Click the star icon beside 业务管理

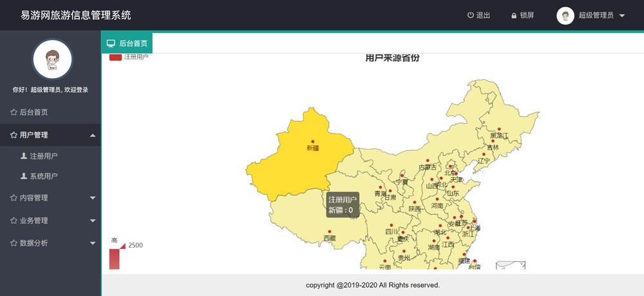[x=14, y=221]
